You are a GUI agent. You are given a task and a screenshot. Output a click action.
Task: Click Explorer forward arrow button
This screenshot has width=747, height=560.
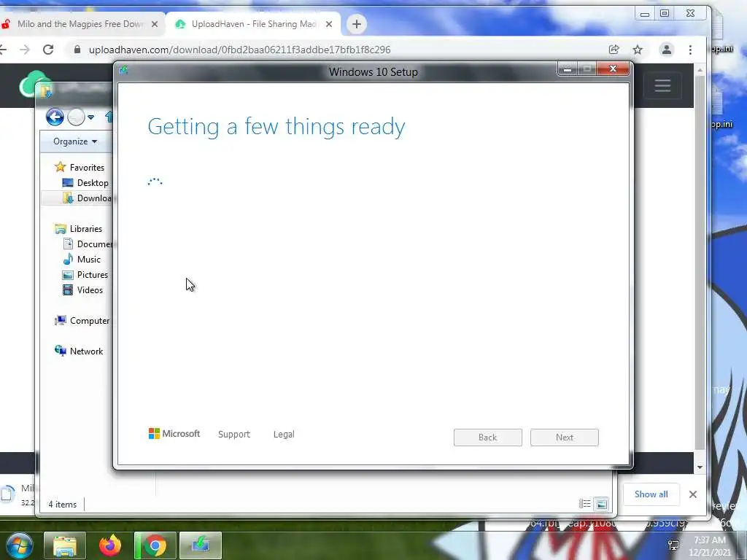pyautogui.click(x=76, y=117)
